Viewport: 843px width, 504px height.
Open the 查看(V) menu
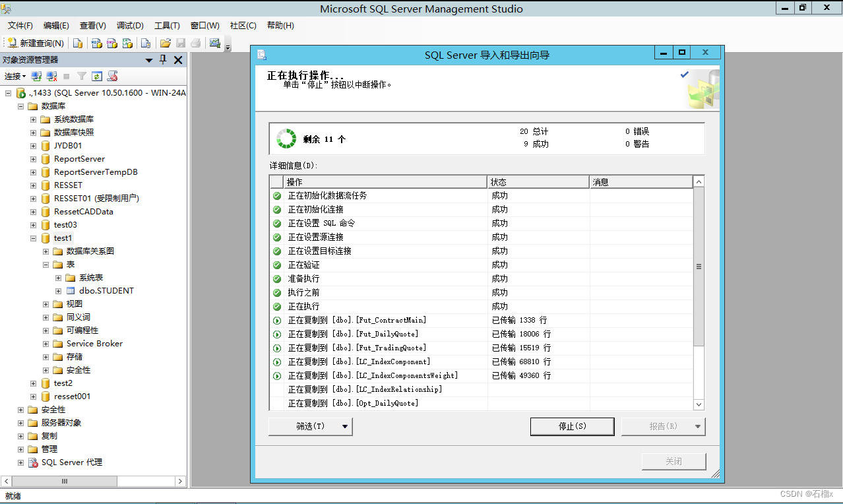tap(92, 26)
